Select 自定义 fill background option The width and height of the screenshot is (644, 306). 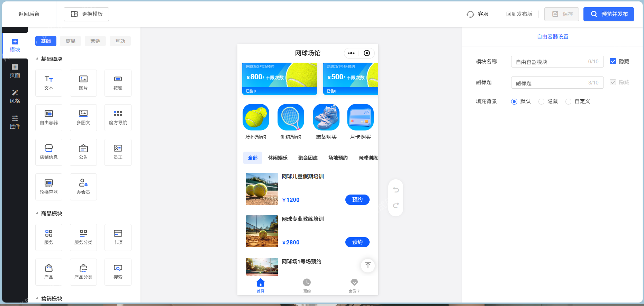[x=568, y=101]
